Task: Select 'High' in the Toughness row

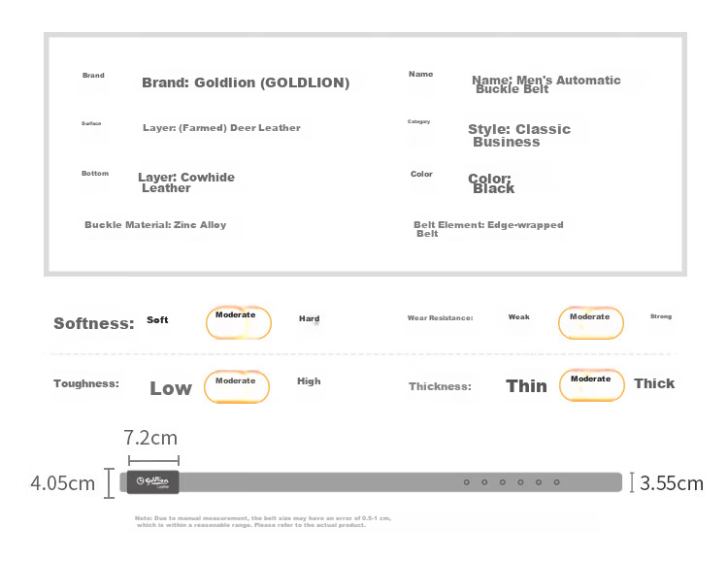Action: [309, 380]
